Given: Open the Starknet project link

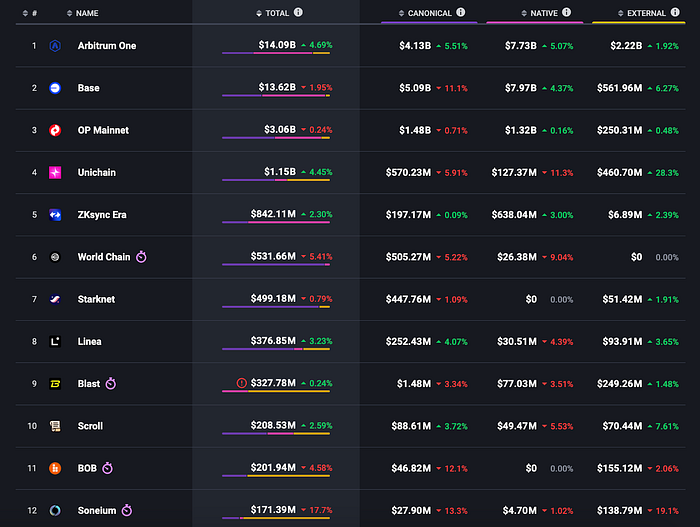Looking at the screenshot, I should tap(96, 299).
